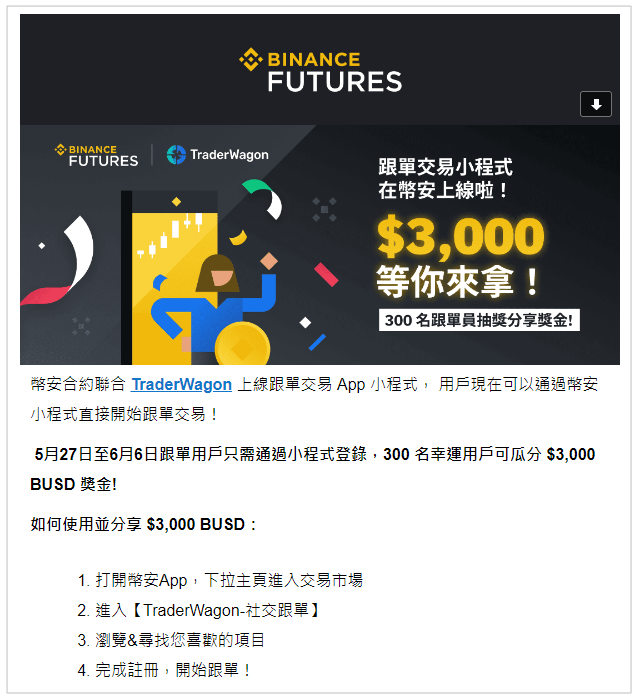This screenshot has height=700, width=638.
Task: Click the gold coin illustration
Action: click(242, 345)
